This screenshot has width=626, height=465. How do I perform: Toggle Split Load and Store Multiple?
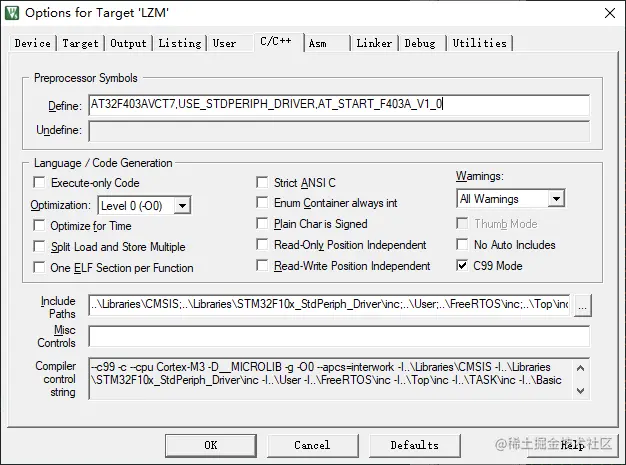39,247
